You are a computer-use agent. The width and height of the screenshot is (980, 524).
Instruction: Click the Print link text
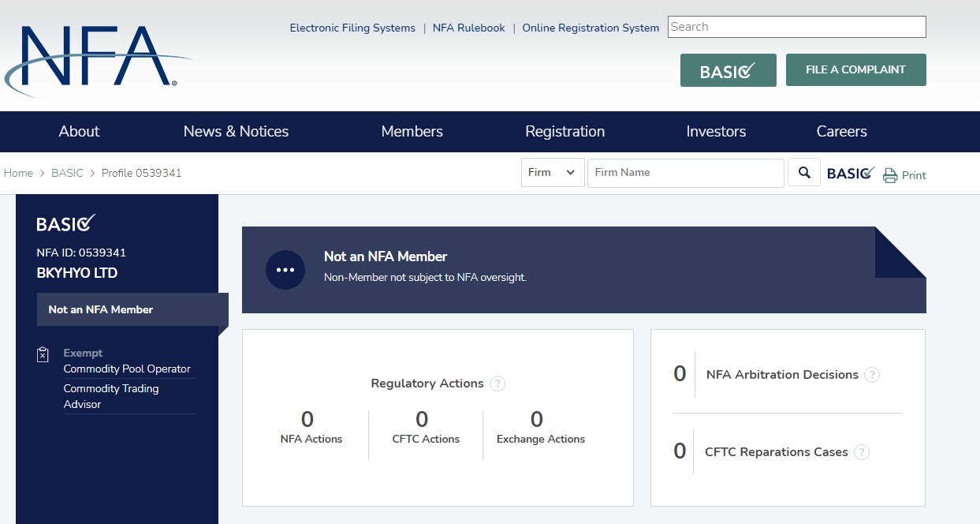pyautogui.click(x=914, y=175)
